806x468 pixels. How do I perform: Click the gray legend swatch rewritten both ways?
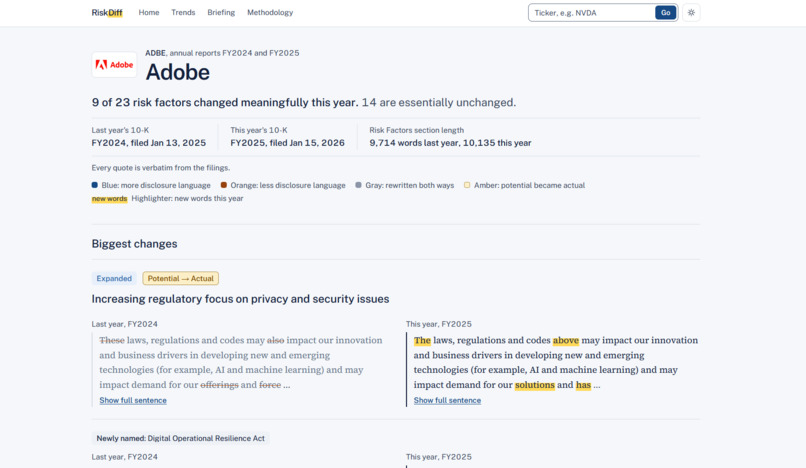click(358, 185)
